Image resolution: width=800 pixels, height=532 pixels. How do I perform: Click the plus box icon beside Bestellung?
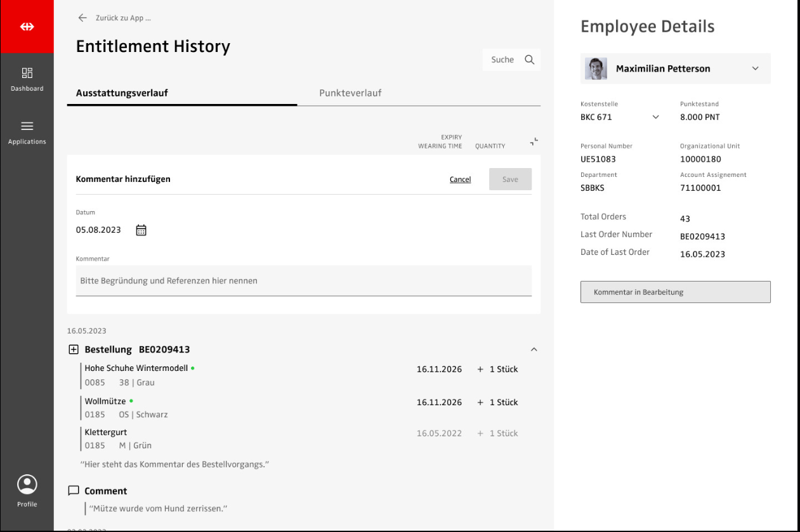pos(74,349)
